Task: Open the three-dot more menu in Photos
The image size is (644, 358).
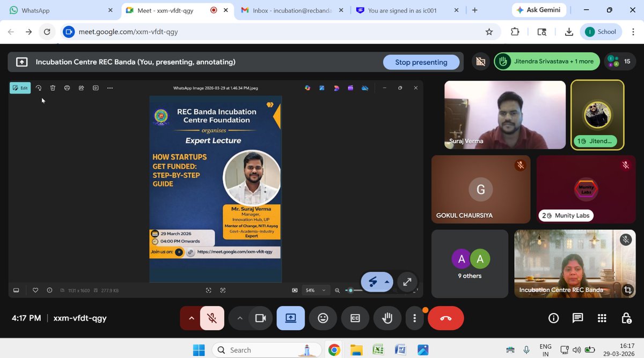Action: point(110,88)
